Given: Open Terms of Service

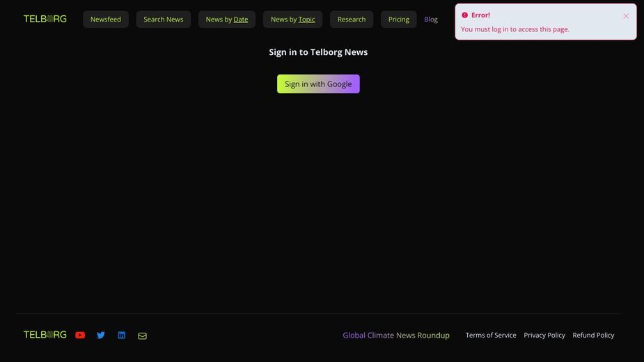Looking at the screenshot, I should 491,336.
